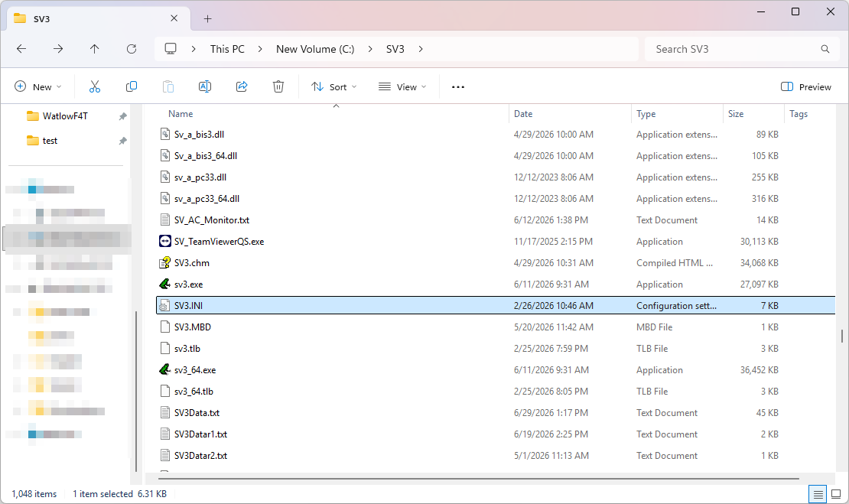Click the SV3 window tab
Image resolution: width=849 pixels, height=504 pixels.
pyautogui.click(x=99, y=18)
